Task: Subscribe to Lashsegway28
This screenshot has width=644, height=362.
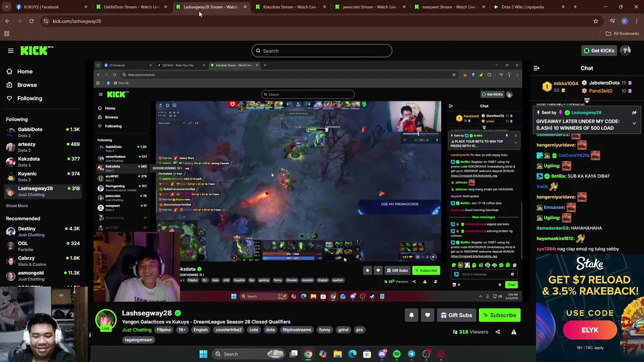Action: (500, 315)
